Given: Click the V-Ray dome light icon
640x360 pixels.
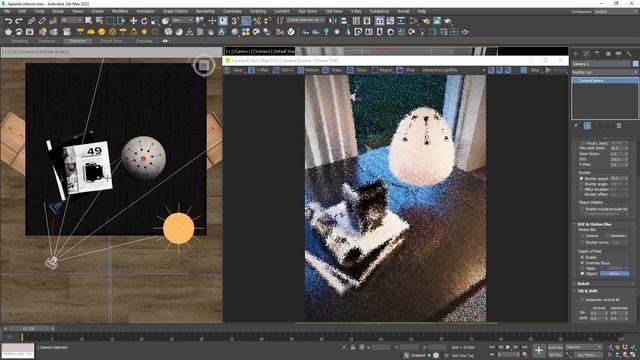Looking at the screenshot, I should click(91, 31).
